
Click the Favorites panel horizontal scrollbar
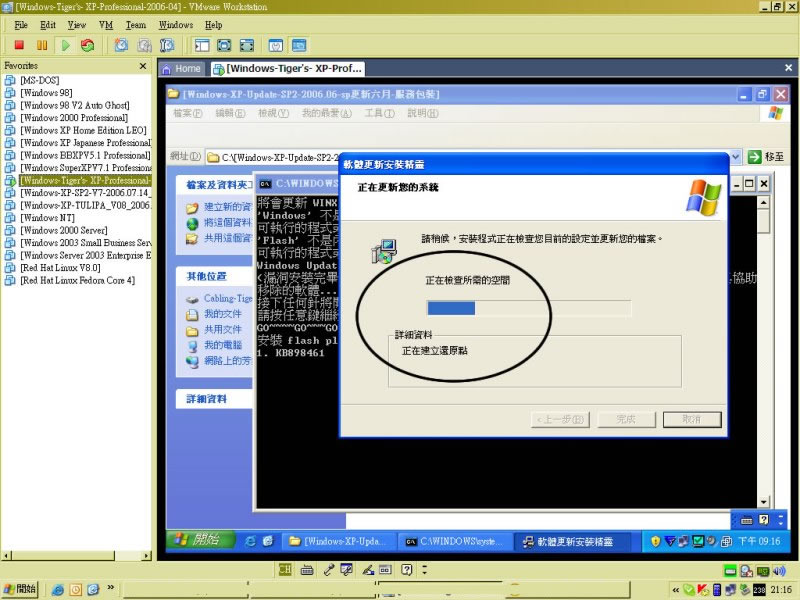[77, 555]
